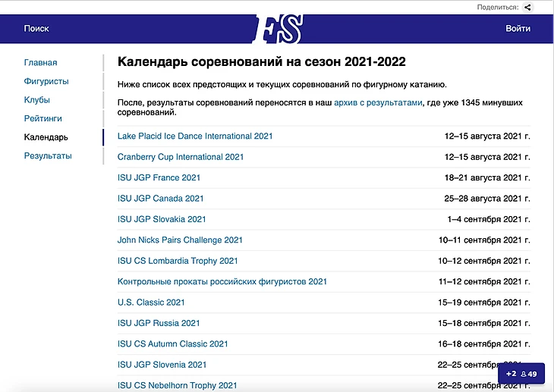Open Рейтинги sidebar section
This screenshot has height=392, width=554.
click(42, 118)
